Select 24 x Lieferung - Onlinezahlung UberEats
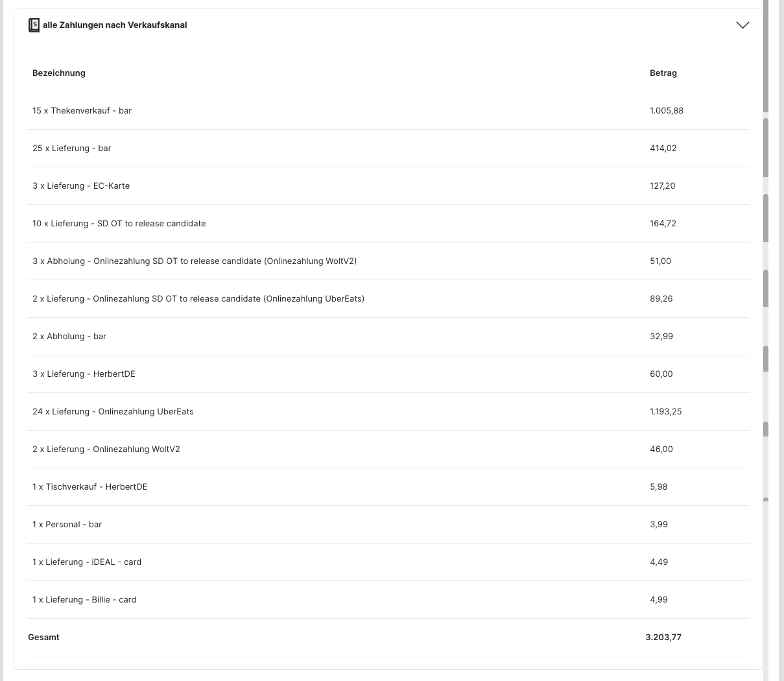This screenshot has width=784, height=681. (x=113, y=412)
